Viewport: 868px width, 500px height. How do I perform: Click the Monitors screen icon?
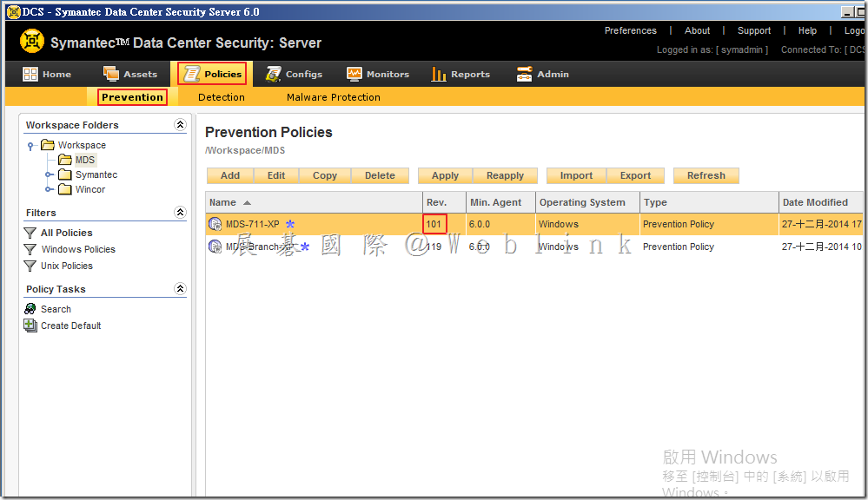(x=354, y=74)
